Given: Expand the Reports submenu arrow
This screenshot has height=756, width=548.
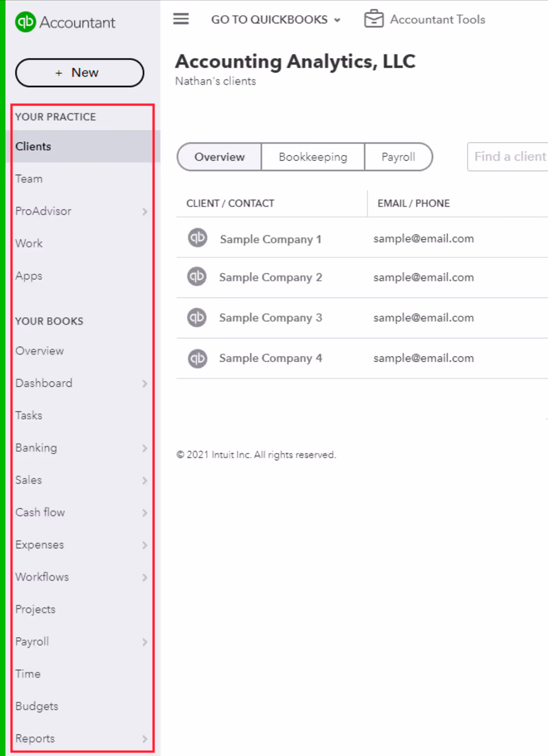Looking at the screenshot, I should (145, 739).
